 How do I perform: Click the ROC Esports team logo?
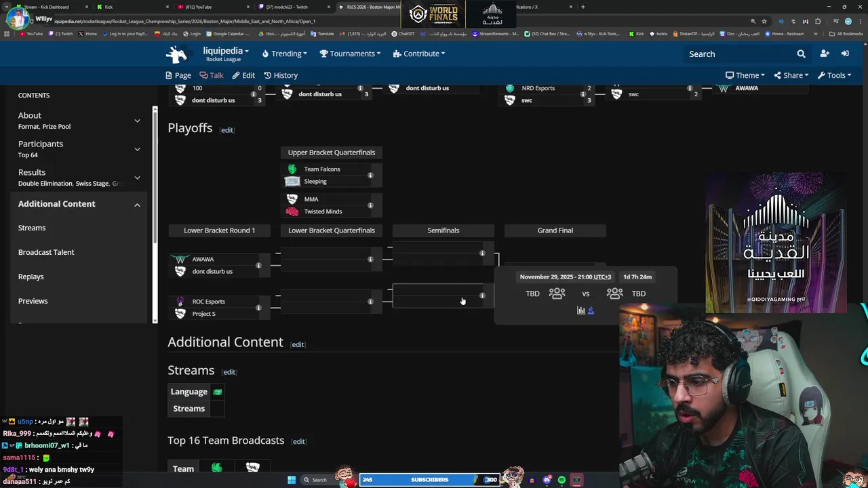coord(180,302)
